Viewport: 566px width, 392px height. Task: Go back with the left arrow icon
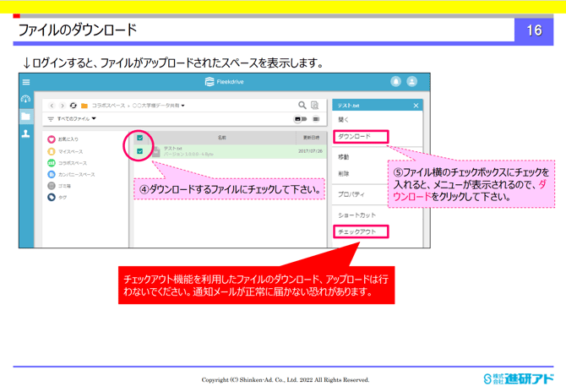pyautogui.click(x=52, y=106)
